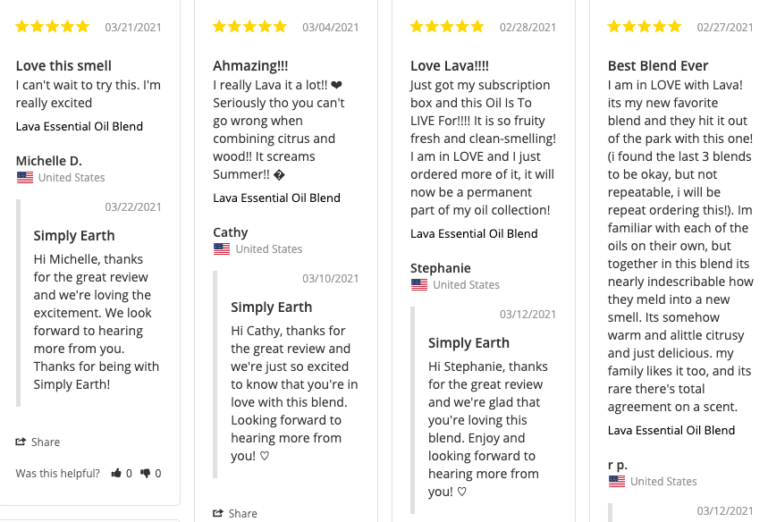This screenshot has width=768, height=522.
Task: Click thumbs up on Michelle's review
Action: 116,473
